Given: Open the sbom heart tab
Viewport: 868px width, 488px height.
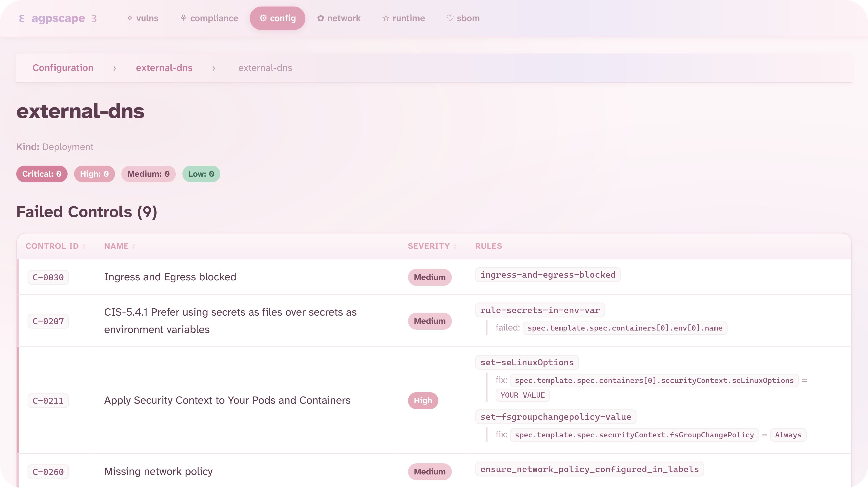Looking at the screenshot, I should click(x=463, y=18).
